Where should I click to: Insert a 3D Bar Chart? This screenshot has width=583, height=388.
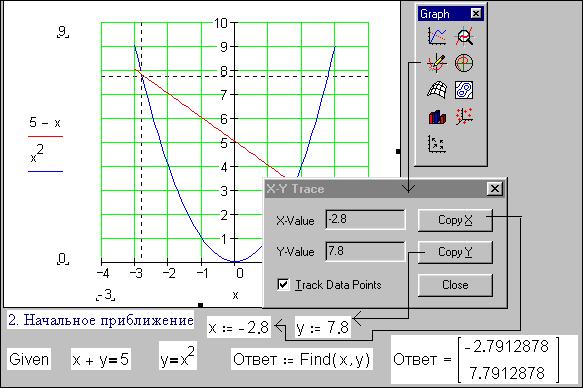point(437,117)
